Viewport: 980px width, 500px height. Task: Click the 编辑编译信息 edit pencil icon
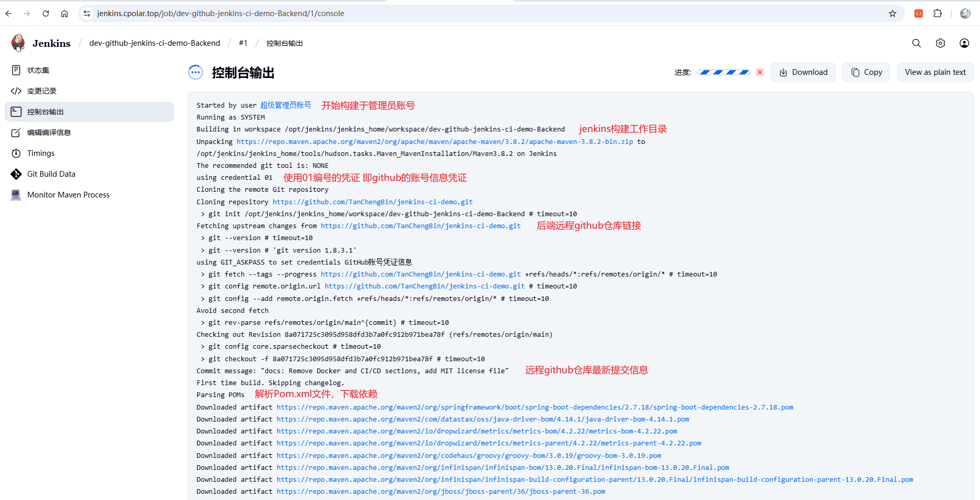click(x=16, y=133)
